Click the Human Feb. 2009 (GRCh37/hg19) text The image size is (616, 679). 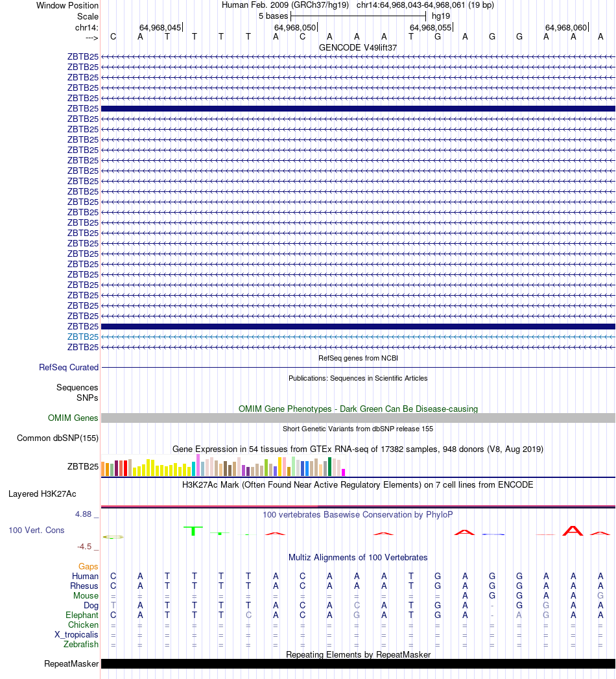tap(285, 5)
